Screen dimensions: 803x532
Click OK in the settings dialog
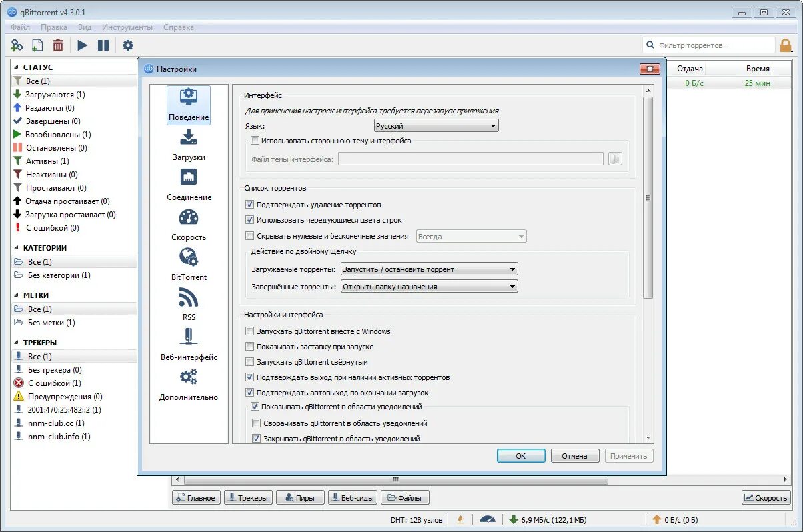(521, 456)
